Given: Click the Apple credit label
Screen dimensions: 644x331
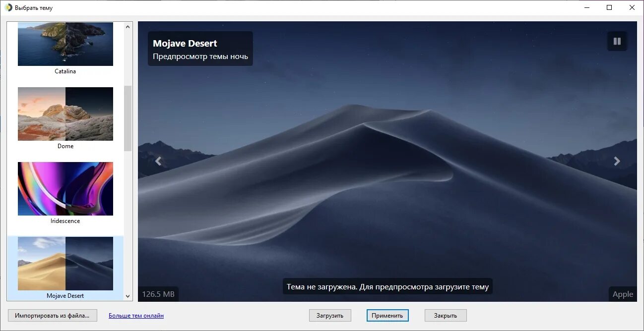Looking at the screenshot, I should pyautogui.click(x=623, y=294).
